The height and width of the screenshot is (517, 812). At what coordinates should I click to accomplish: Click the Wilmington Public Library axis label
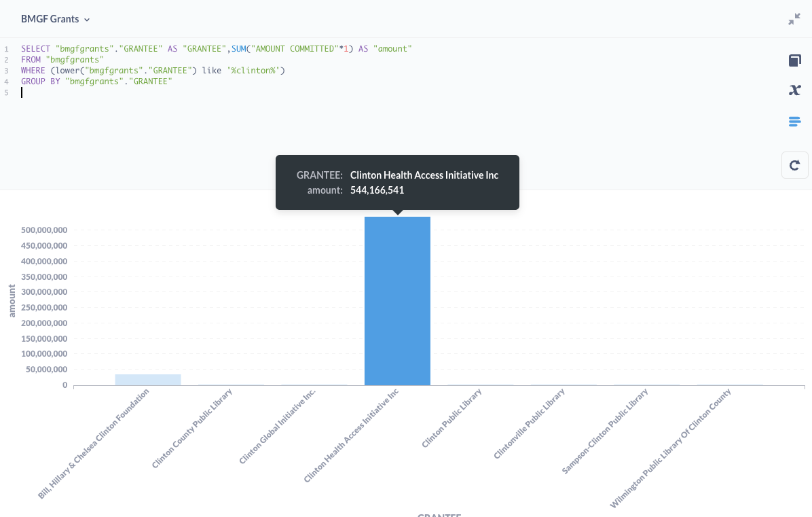coord(671,448)
